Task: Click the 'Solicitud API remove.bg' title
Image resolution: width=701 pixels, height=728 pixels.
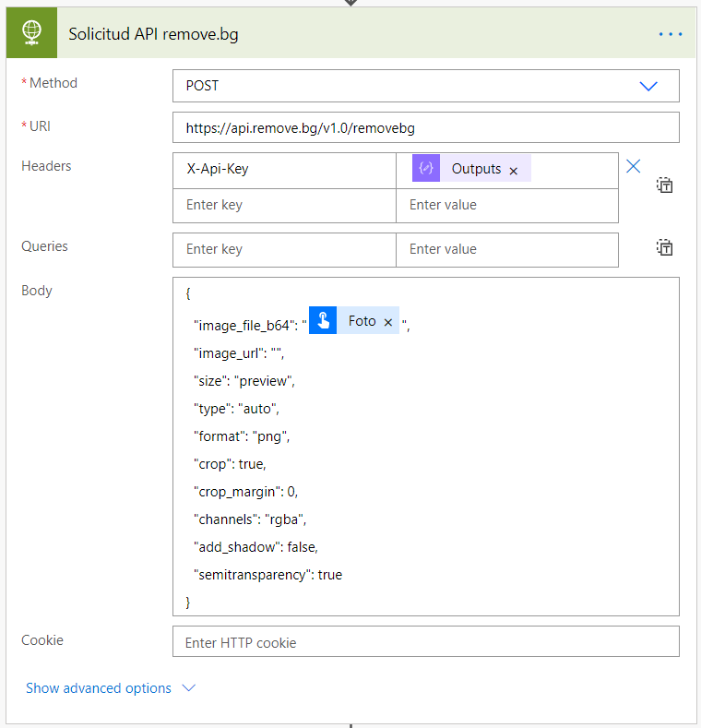Action: point(153,34)
